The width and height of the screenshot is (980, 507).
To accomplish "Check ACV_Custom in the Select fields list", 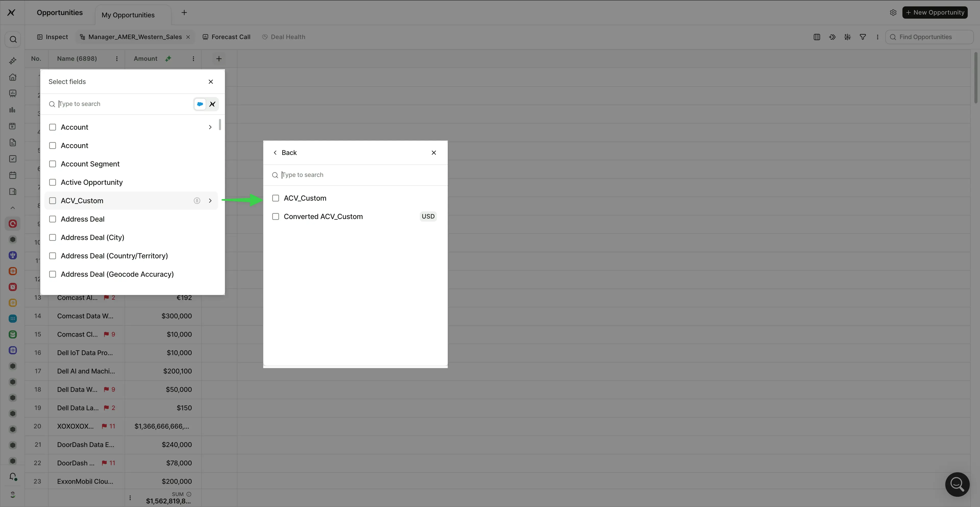I will [x=53, y=201].
